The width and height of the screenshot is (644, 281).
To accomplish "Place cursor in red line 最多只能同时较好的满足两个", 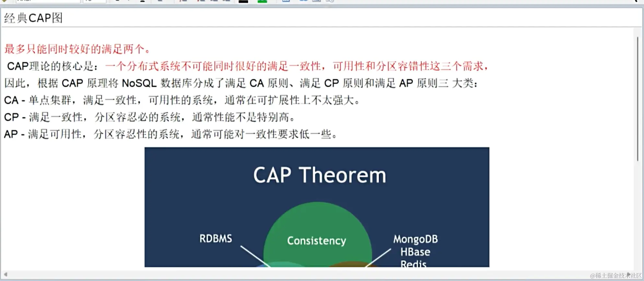I will point(77,49).
